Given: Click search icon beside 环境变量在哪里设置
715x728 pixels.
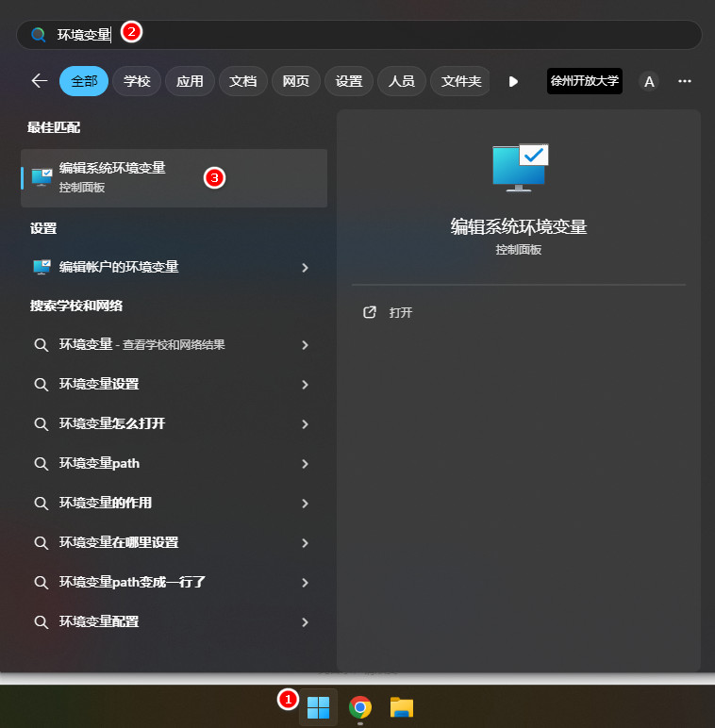Looking at the screenshot, I should (42, 543).
